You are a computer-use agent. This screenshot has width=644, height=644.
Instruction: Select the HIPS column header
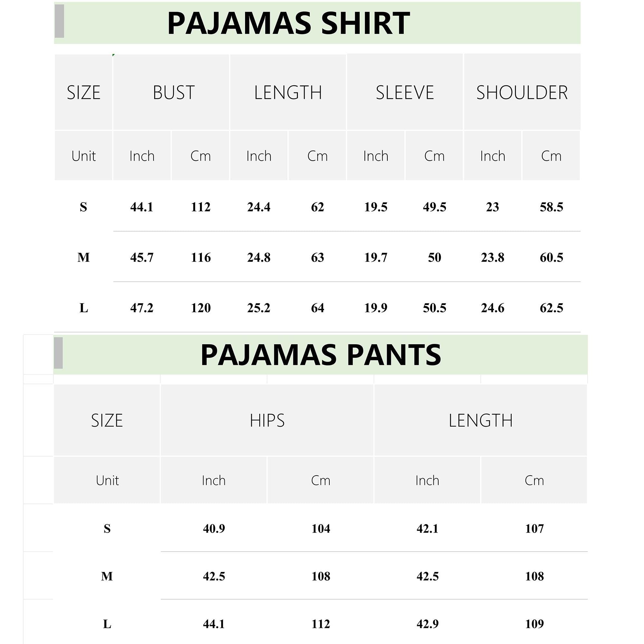267,420
